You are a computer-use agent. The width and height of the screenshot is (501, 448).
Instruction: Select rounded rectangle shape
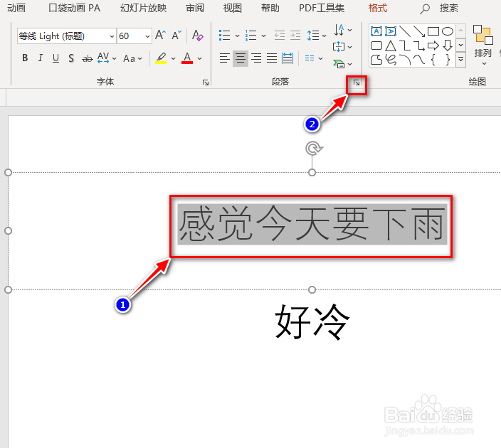tap(376, 46)
